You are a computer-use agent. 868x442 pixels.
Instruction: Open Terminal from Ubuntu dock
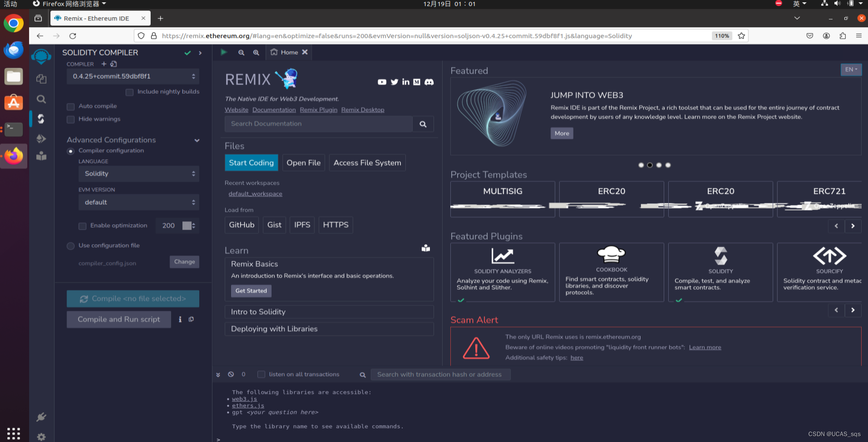coord(14,129)
